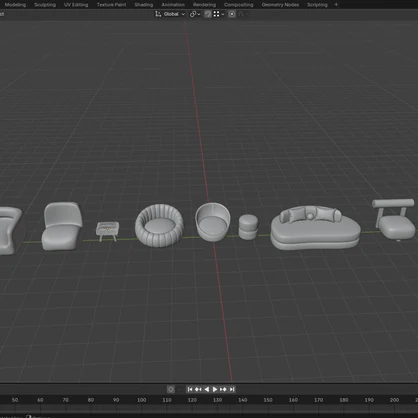Toggle proportional editing in the header
Viewport: 418px width, 418px height.
pyautogui.click(x=232, y=14)
